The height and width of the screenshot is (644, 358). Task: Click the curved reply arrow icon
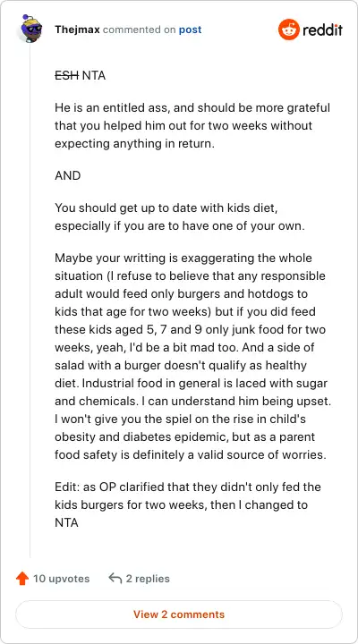pyautogui.click(x=115, y=579)
